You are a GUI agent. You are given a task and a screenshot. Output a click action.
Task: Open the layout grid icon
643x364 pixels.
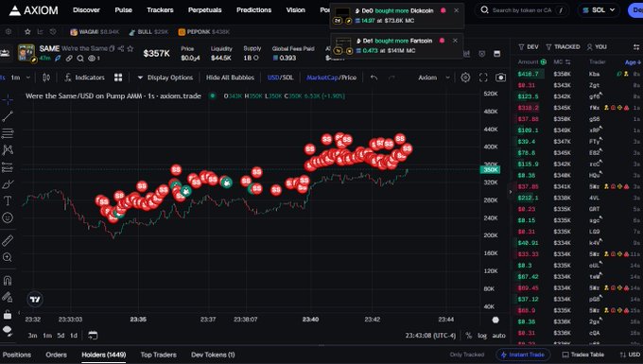(118, 78)
